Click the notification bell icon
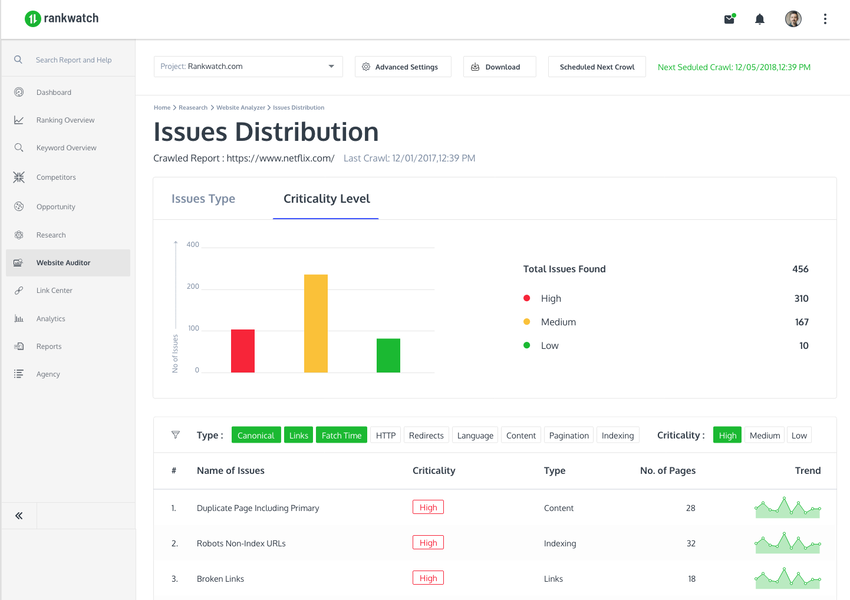850x600 pixels. (x=758, y=17)
